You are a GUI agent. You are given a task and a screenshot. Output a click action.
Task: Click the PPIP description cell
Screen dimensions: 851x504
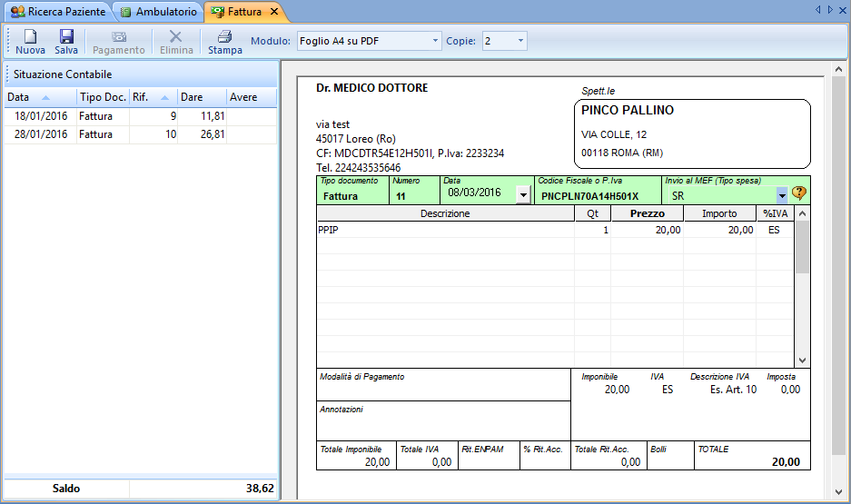[x=445, y=230]
